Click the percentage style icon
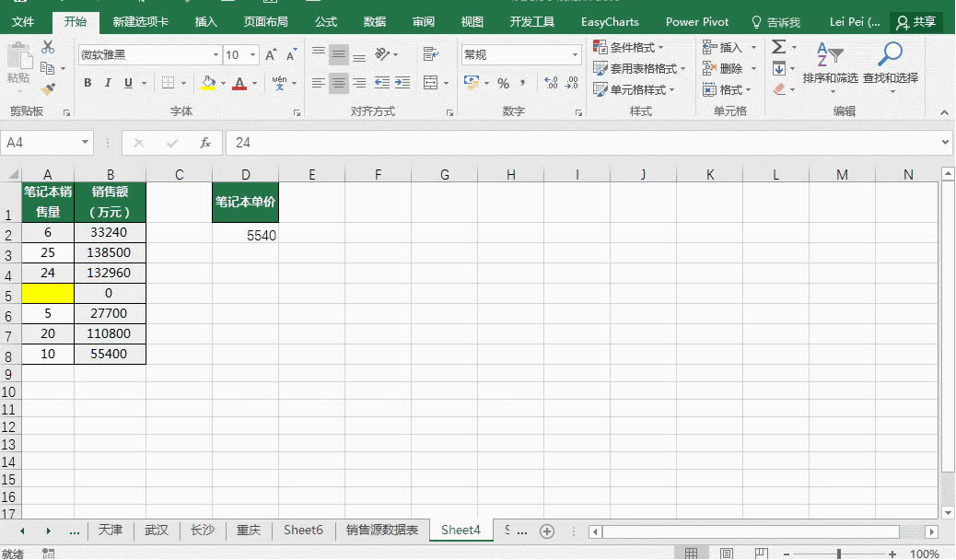Image resolution: width=956 pixels, height=560 pixels. click(x=503, y=82)
